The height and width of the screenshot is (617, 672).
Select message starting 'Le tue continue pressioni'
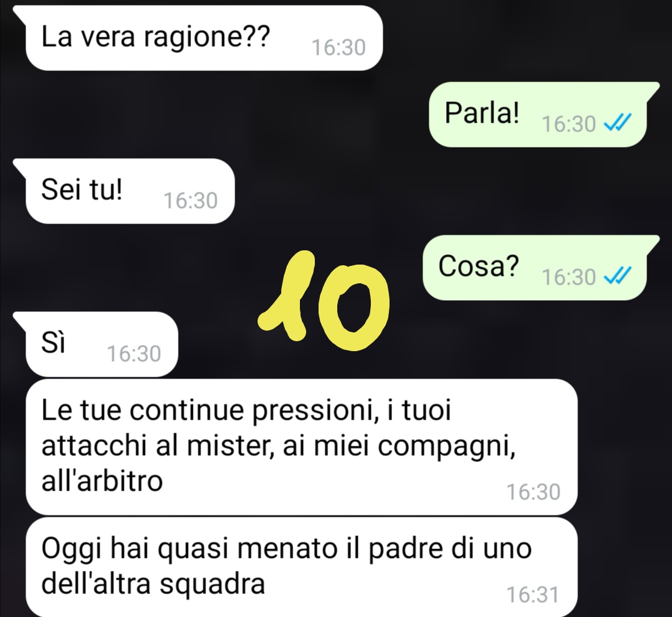tap(301, 447)
